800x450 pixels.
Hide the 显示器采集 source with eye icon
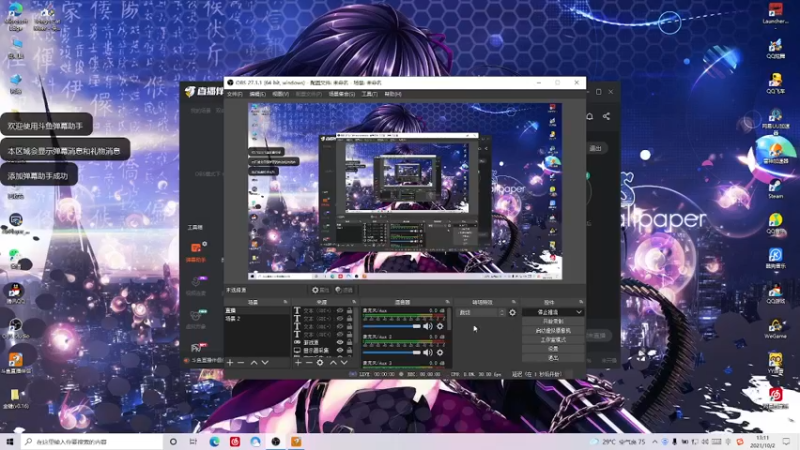(340, 351)
